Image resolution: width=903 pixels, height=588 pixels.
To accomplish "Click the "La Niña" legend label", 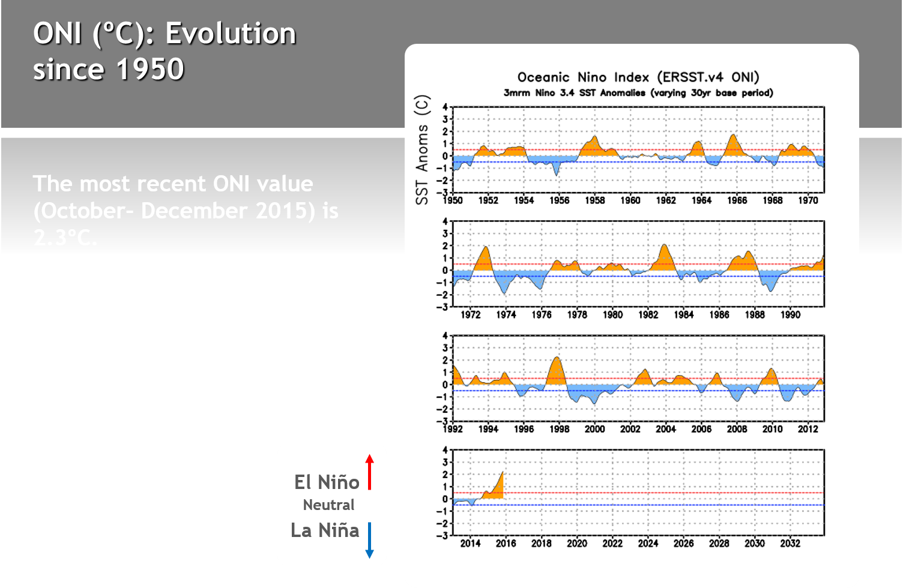I will tap(325, 530).
